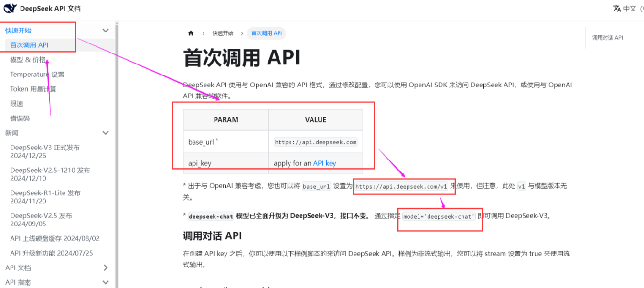Open the 首次调用 API sidebar page
The image size is (644, 288).
[x=29, y=45]
